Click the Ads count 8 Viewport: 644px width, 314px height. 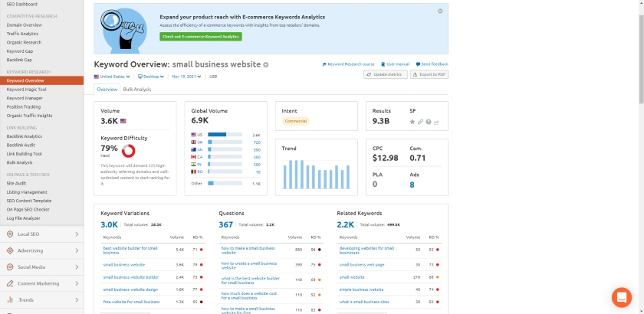click(412, 185)
